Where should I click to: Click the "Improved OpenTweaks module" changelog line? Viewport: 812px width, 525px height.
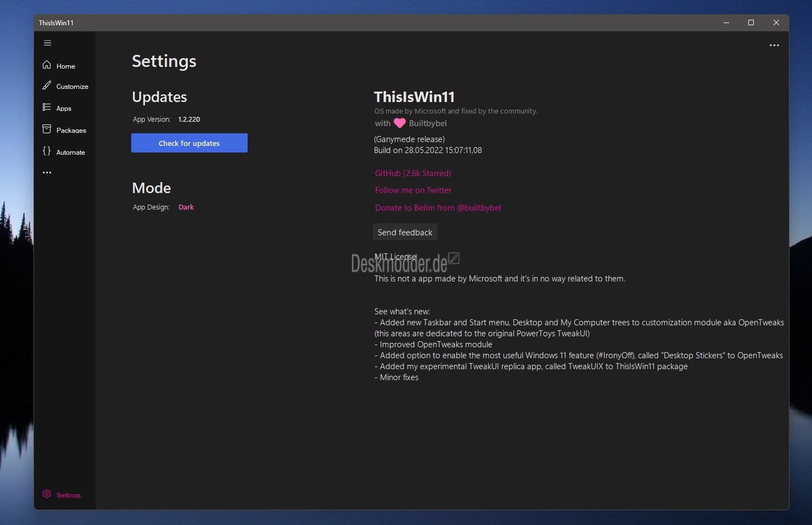(x=433, y=345)
